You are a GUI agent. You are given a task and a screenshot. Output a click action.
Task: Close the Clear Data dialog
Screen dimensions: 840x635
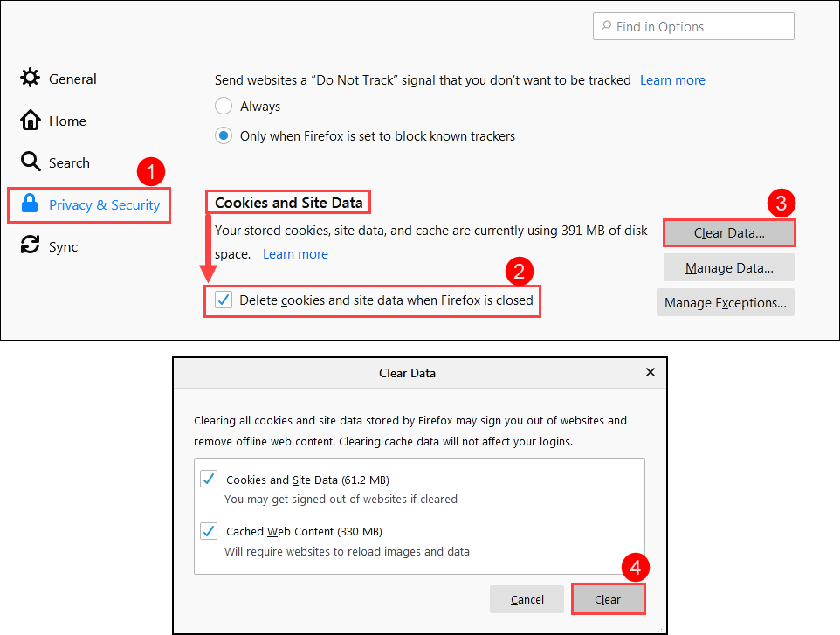click(650, 372)
